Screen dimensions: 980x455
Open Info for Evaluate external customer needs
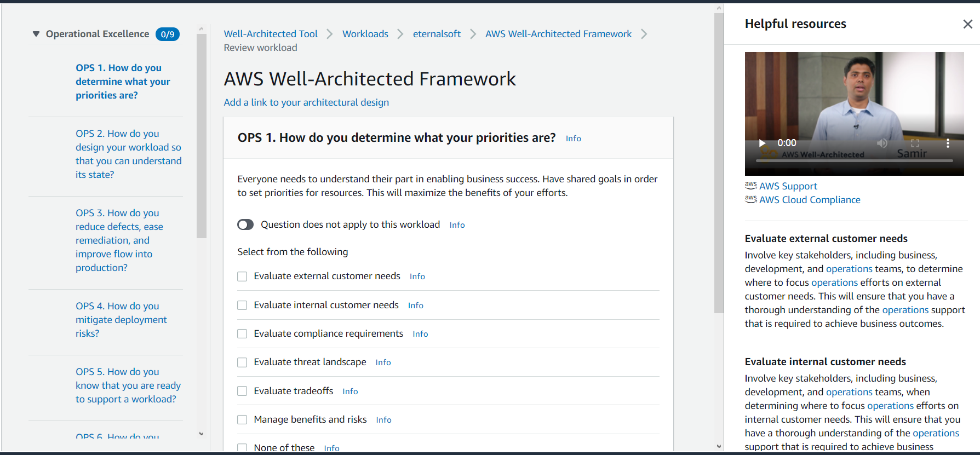[417, 277]
